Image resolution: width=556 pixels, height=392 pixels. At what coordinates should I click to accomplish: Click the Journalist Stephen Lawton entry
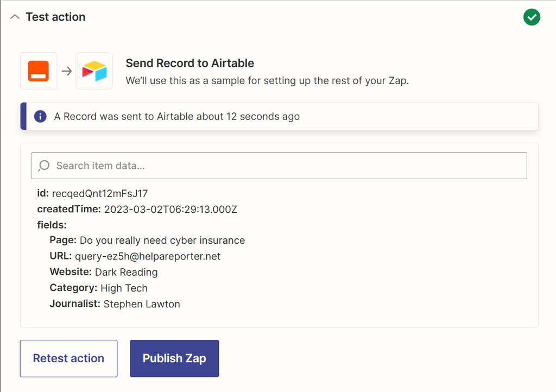(x=141, y=304)
